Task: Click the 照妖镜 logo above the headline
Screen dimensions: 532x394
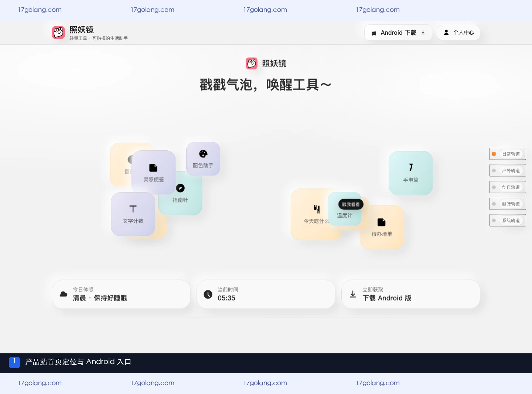Action: 252,63
